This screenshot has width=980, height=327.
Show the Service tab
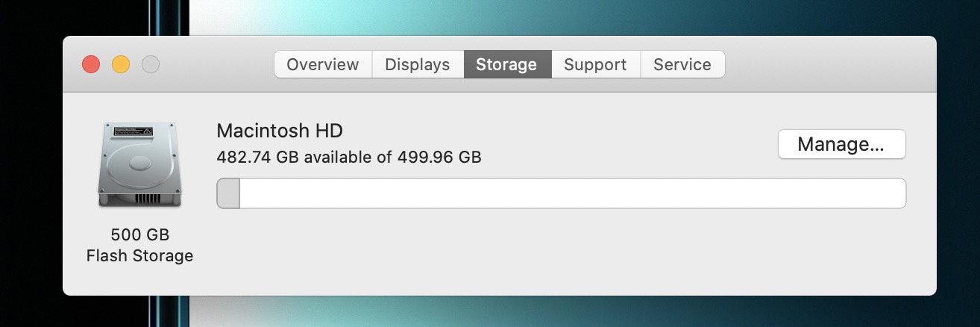682,64
